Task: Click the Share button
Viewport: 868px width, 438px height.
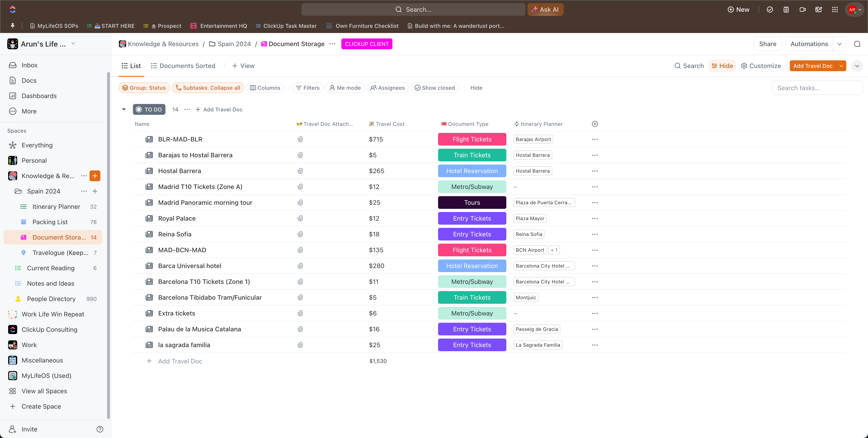Action: 768,44
